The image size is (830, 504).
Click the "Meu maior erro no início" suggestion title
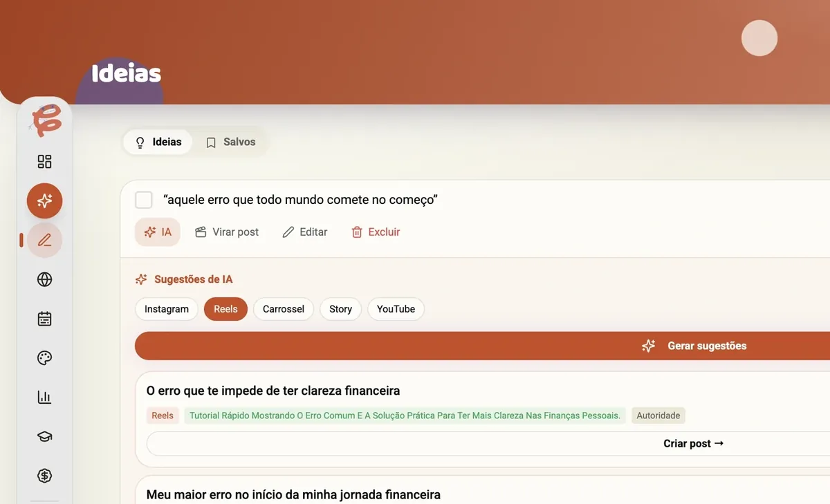(x=293, y=494)
